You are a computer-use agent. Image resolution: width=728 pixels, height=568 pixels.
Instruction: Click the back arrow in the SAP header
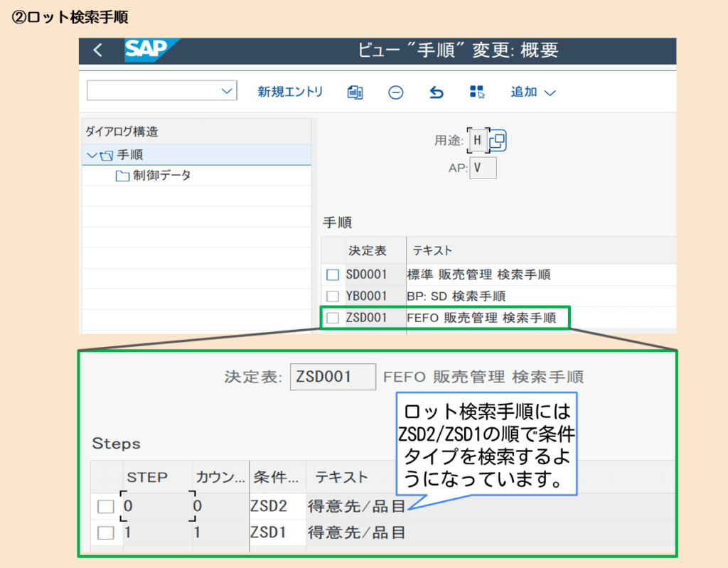pos(96,50)
